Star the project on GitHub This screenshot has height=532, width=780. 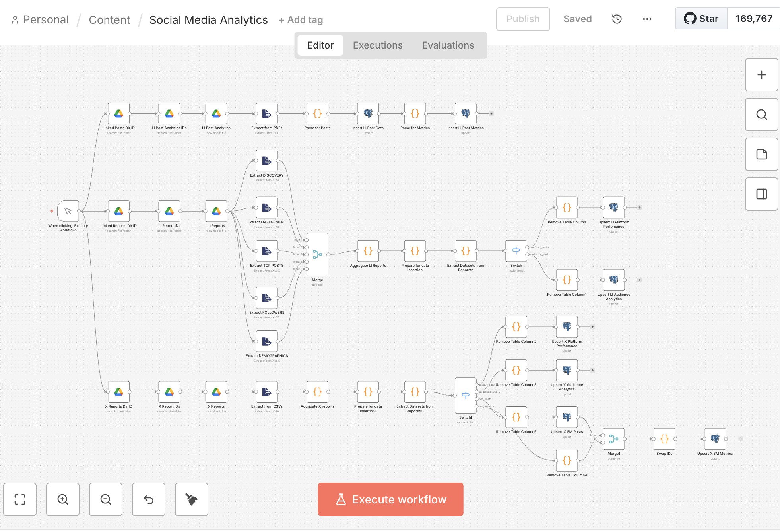[x=701, y=18]
